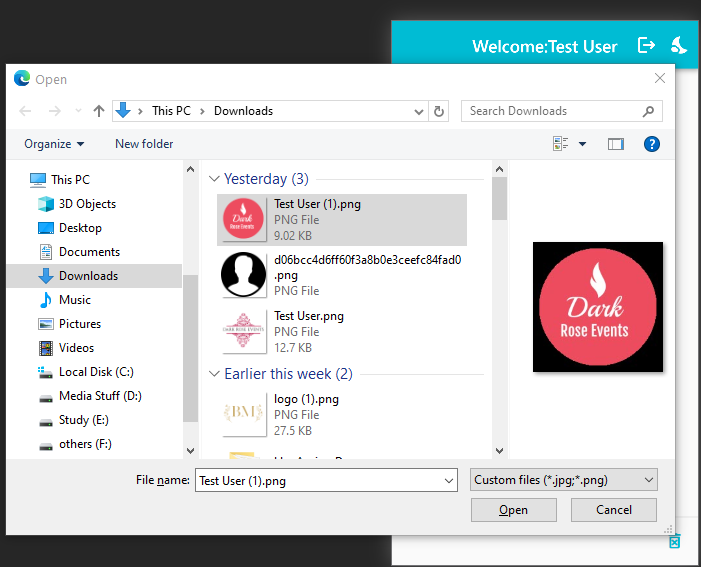Click logout icon in Welcome header
This screenshot has height=567, width=701.
coord(646,45)
